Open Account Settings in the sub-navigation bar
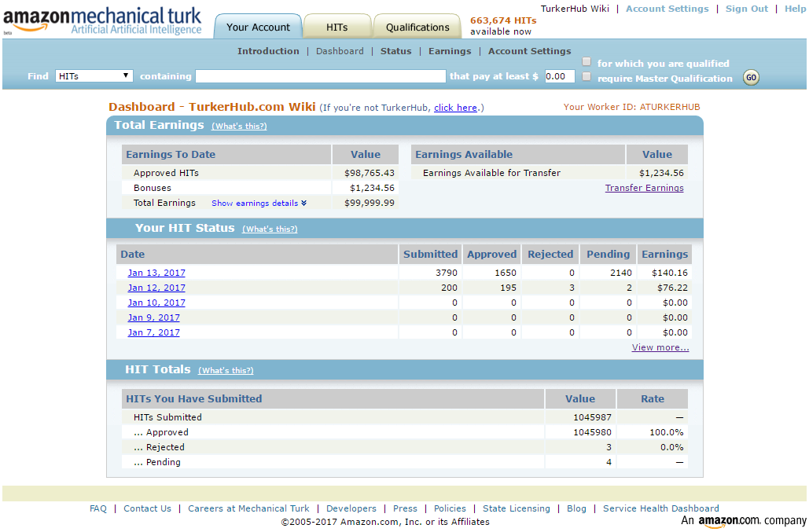Viewport: 809px width, 532px height. click(x=529, y=51)
